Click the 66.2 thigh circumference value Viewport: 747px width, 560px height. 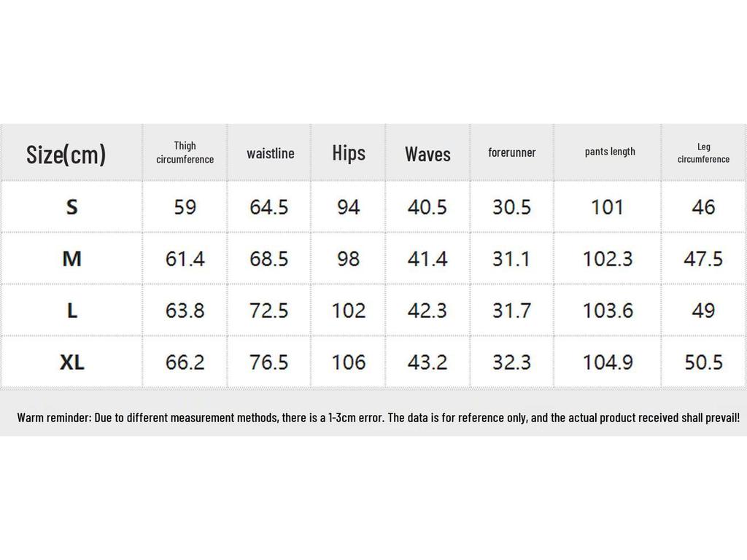coord(185,362)
